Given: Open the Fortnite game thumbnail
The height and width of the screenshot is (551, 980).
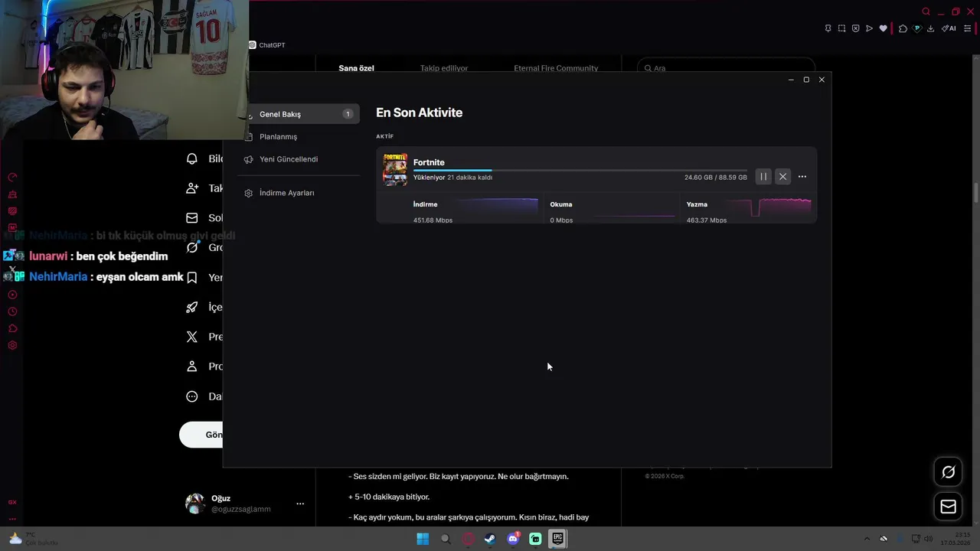Looking at the screenshot, I should (395, 170).
